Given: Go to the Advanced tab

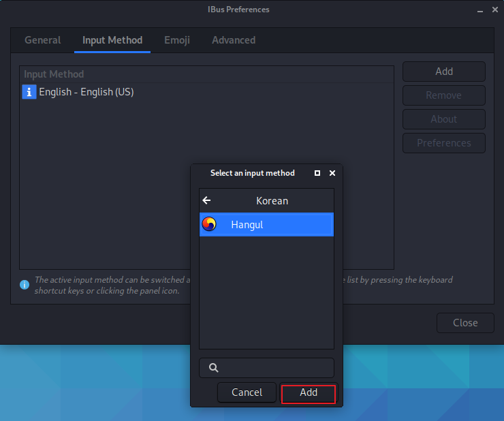Looking at the screenshot, I should pyautogui.click(x=234, y=40).
